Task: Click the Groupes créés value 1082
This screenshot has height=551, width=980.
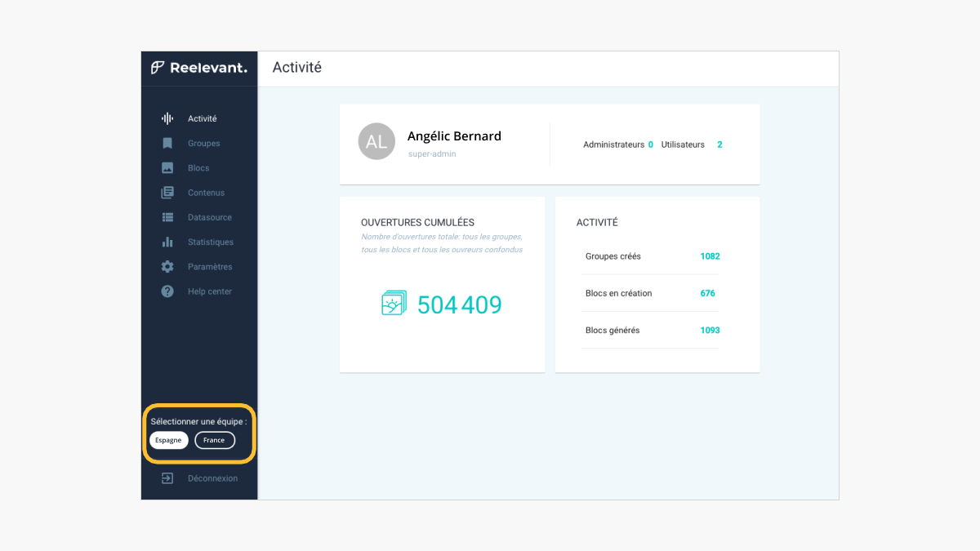Action: tap(710, 256)
